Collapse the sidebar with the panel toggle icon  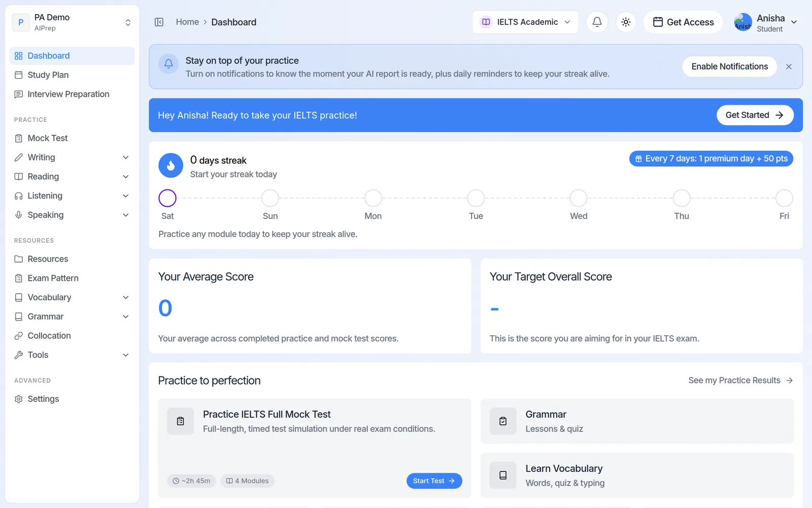click(159, 22)
